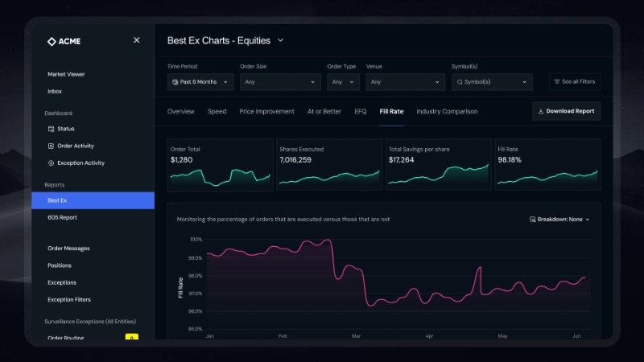This screenshot has height=362, width=644.
Task: Open Order Messages in the sidebar
Action: pos(68,249)
